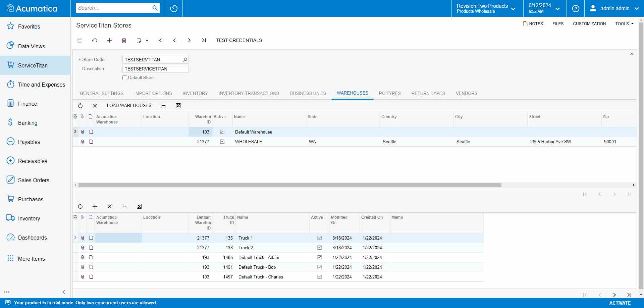Open Favorites in the sidebar
The image size is (644, 308).
(35, 27)
